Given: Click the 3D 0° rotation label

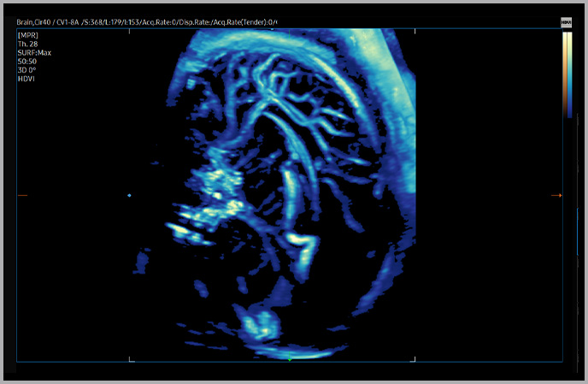Looking at the screenshot, I should pos(27,70).
